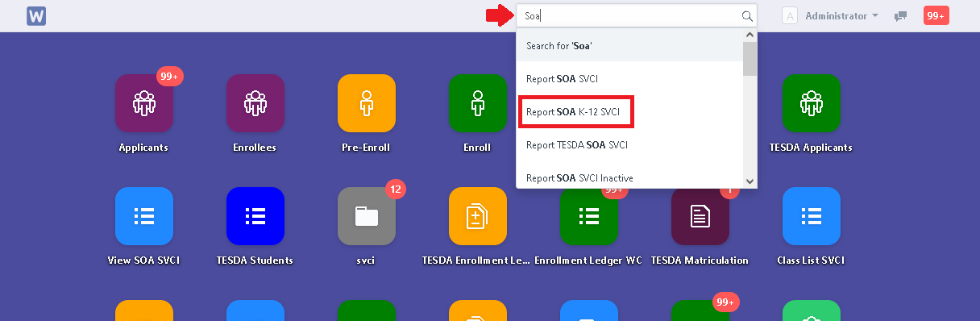Launch the green Enroll icon
The width and height of the screenshot is (980, 321).
[x=478, y=103]
